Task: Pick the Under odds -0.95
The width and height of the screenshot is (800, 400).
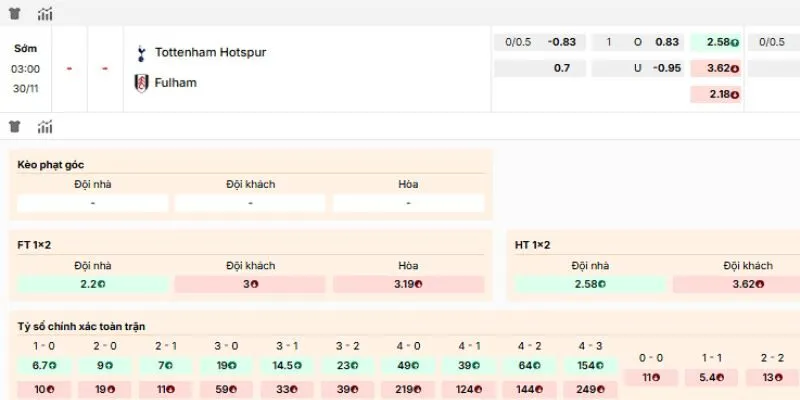Action: [638, 68]
